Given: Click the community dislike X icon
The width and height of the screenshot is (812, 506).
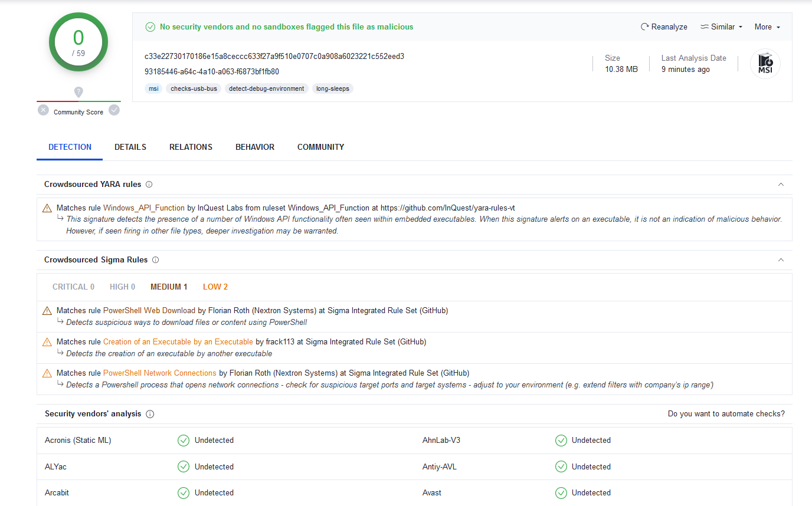Looking at the screenshot, I should [42, 110].
